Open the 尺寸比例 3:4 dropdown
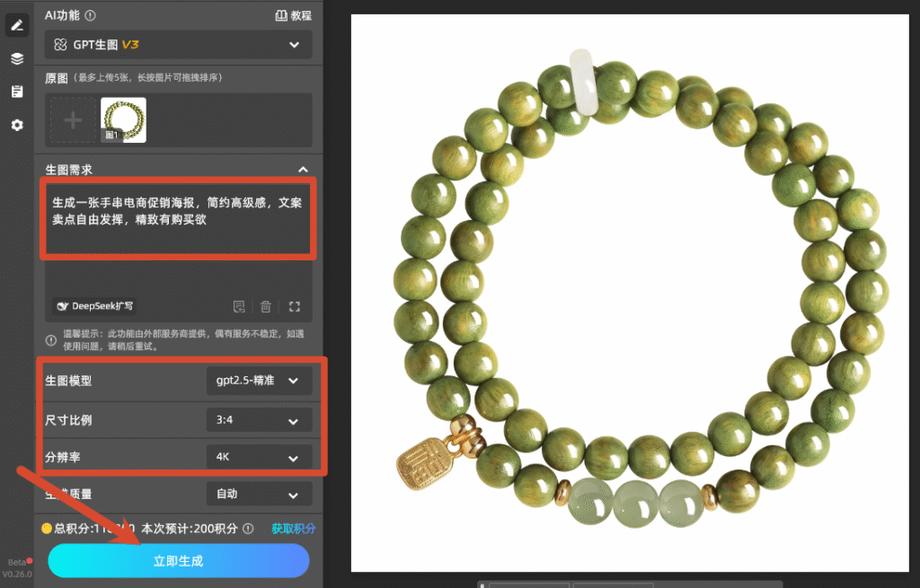Viewport: 920px width, 588px height. [x=259, y=420]
